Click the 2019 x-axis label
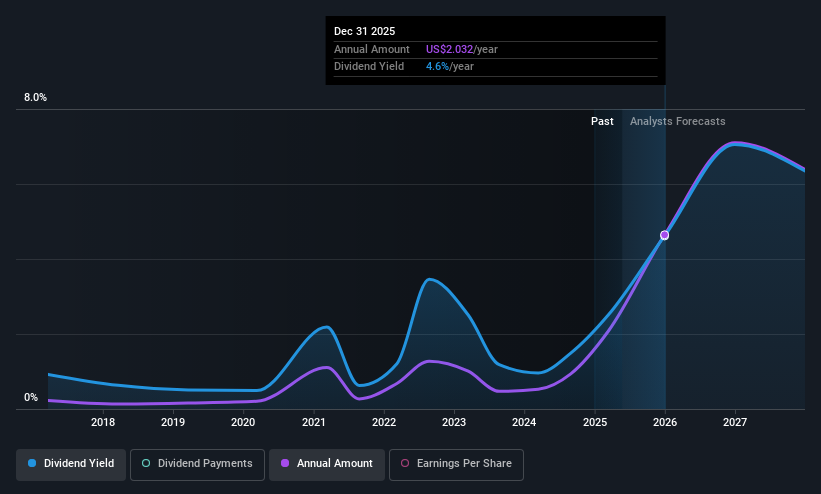This screenshot has height=494, width=821. tap(173, 422)
